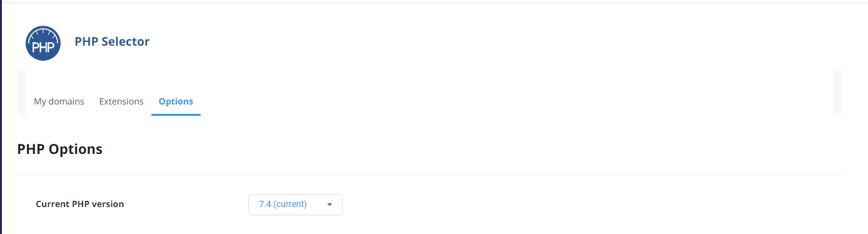Click the horizontal divider below PHP Options heading
The image size is (868, 234).
pyautogui.click(x=430, y=175)
